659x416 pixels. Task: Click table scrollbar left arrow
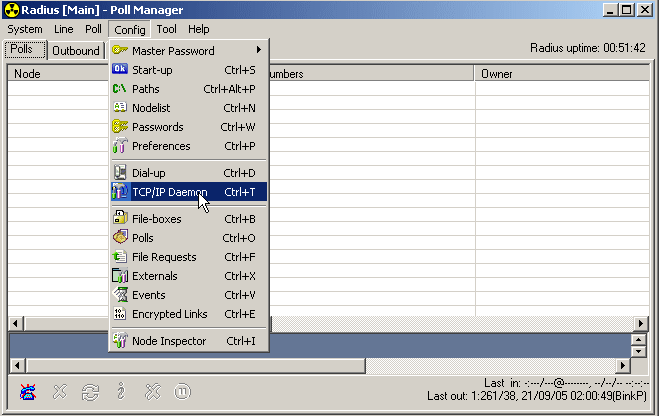point(16,323)
